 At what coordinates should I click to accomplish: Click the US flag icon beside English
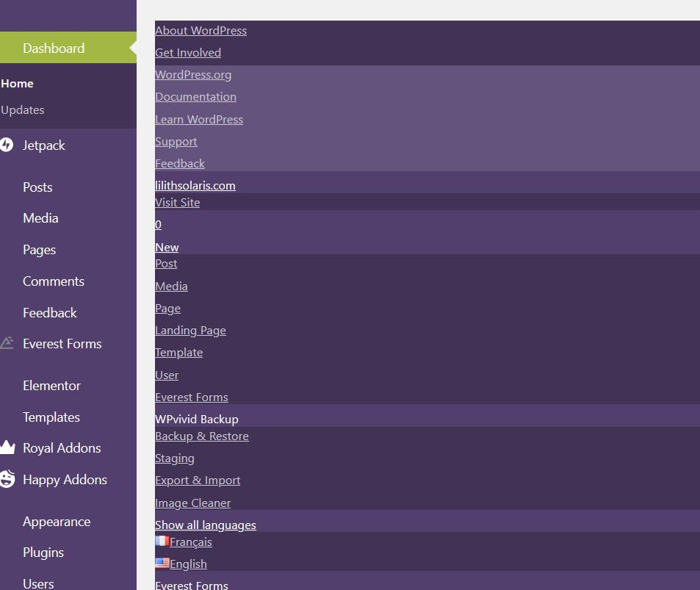pos(162,564)
